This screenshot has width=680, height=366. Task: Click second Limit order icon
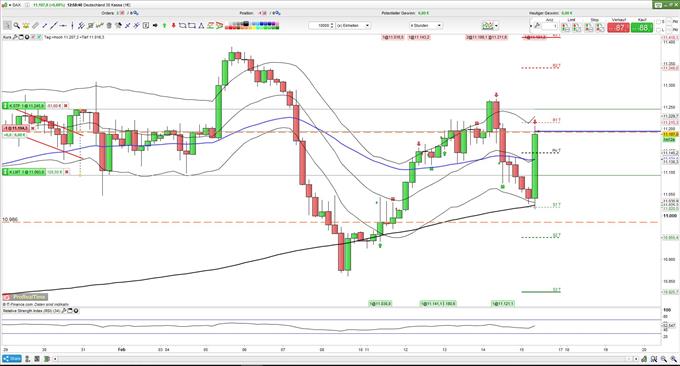(x=577, y=28)
